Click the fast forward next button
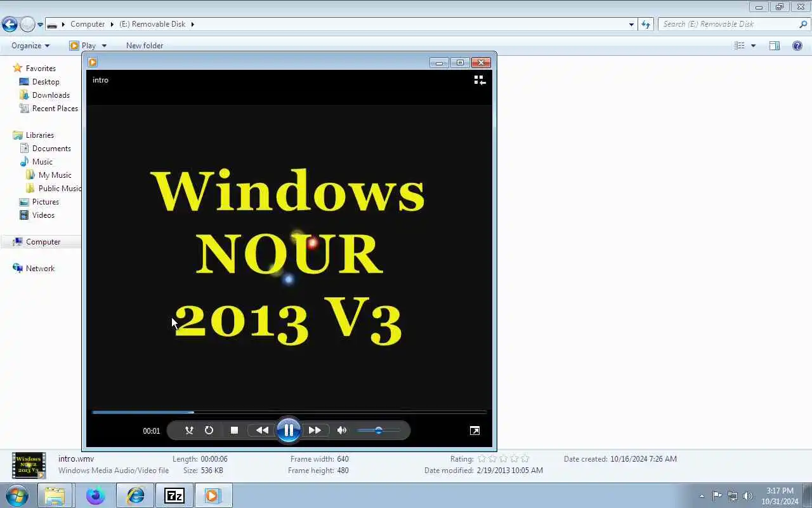 point(315,431)
